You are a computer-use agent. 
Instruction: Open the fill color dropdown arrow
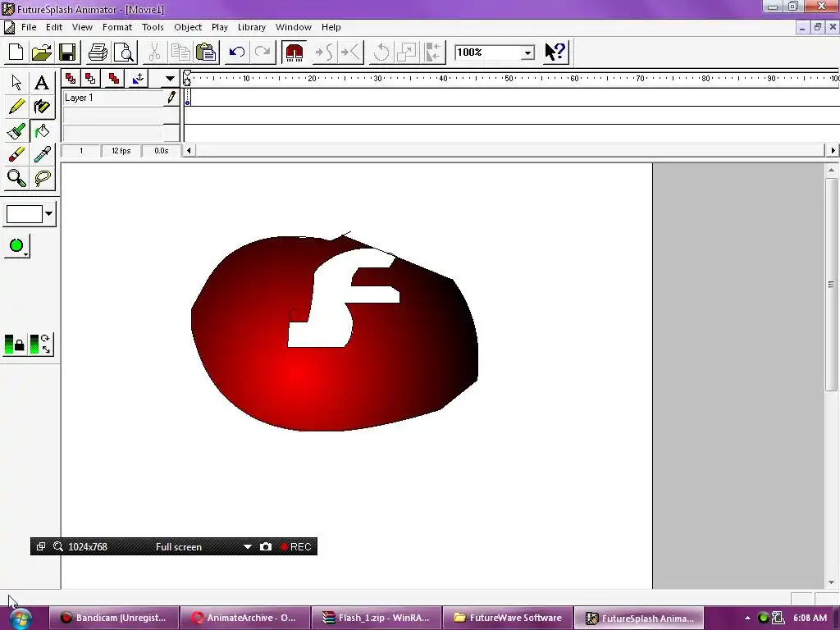(48, 214)
